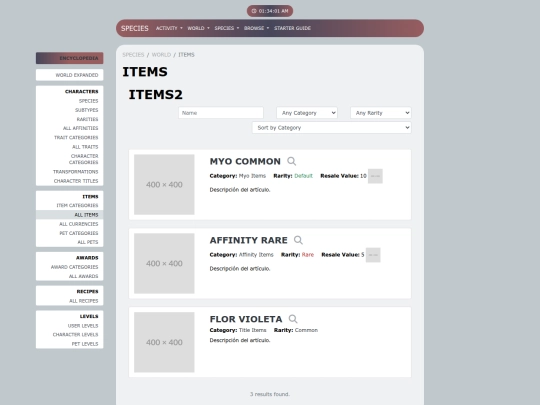Open Trait Categories in sidebar

pyautogui.click(x=76, y=137)
